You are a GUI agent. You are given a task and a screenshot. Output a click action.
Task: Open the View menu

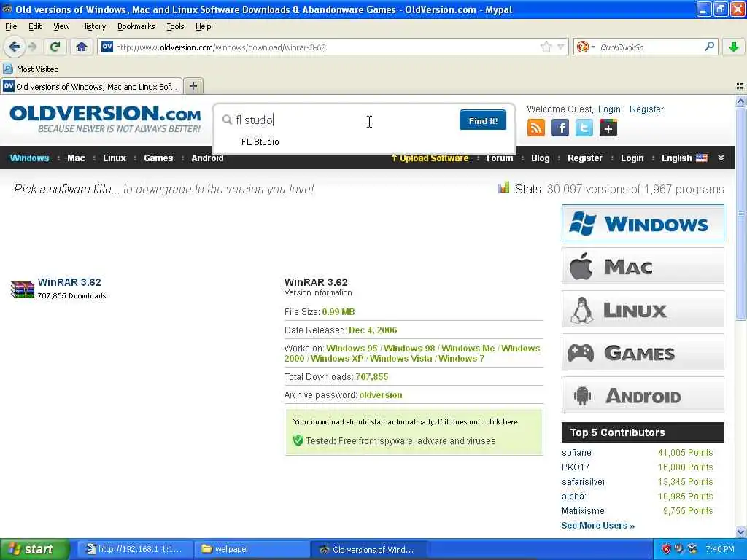(x=61, y=26)
